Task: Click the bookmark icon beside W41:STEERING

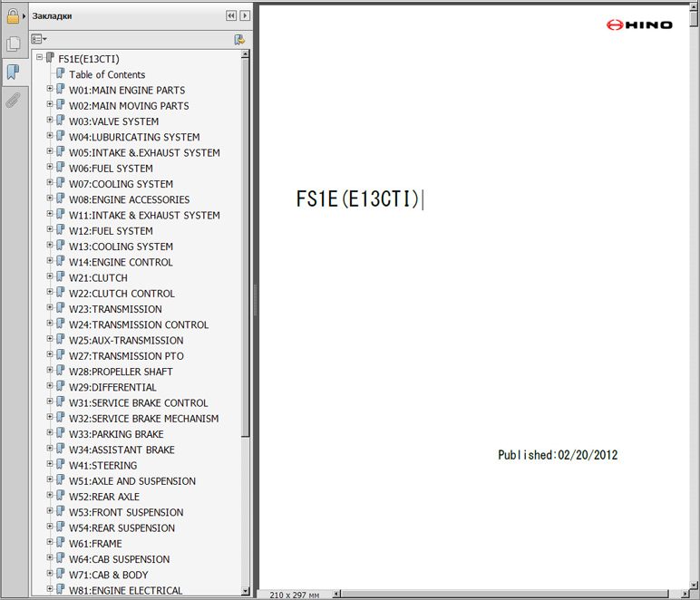Action: 61,465
